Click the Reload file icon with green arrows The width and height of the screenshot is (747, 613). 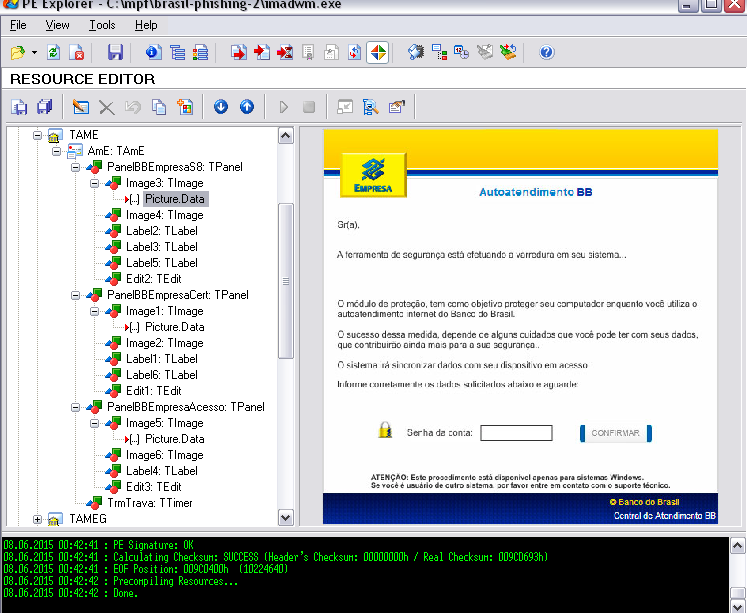[x=53, y=52]
